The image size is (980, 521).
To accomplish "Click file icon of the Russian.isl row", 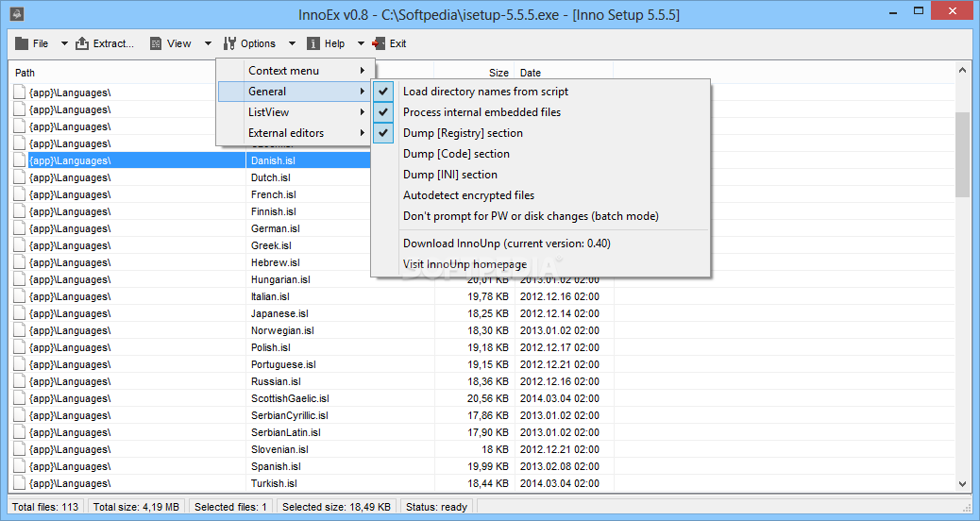I will 20,381.
